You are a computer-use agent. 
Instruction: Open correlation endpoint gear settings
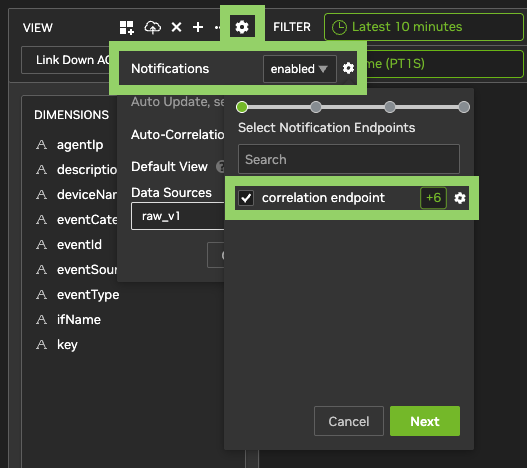coord(460,198)
